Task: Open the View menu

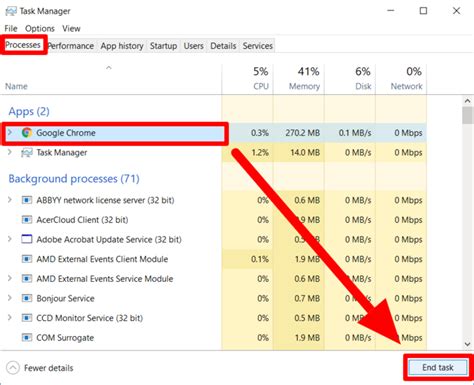Action: point(71,29)
